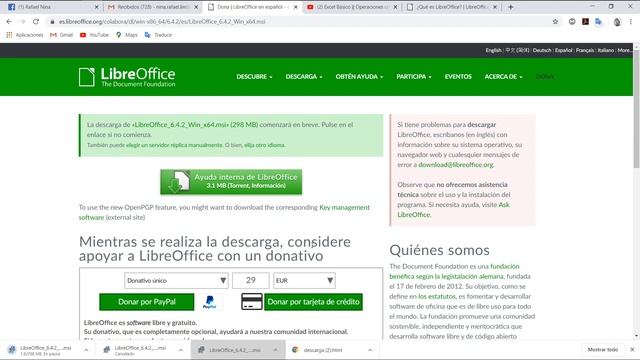Open the Traducir bookmark

[x=158, y=35]
